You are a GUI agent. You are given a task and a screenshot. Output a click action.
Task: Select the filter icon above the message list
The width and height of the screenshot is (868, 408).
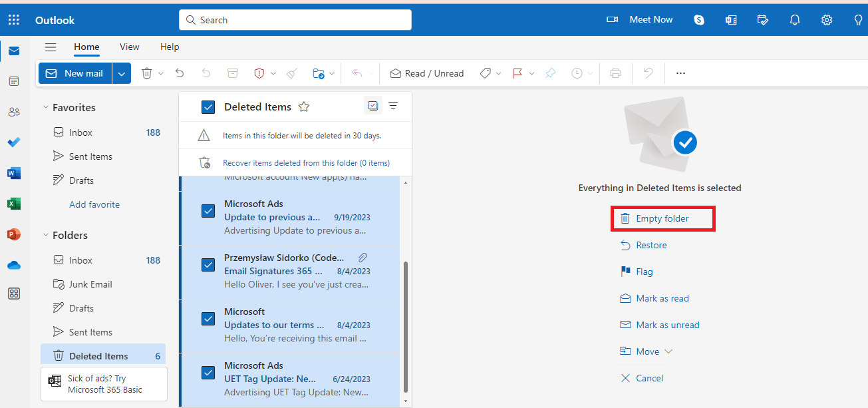click(x=392, y=106)
